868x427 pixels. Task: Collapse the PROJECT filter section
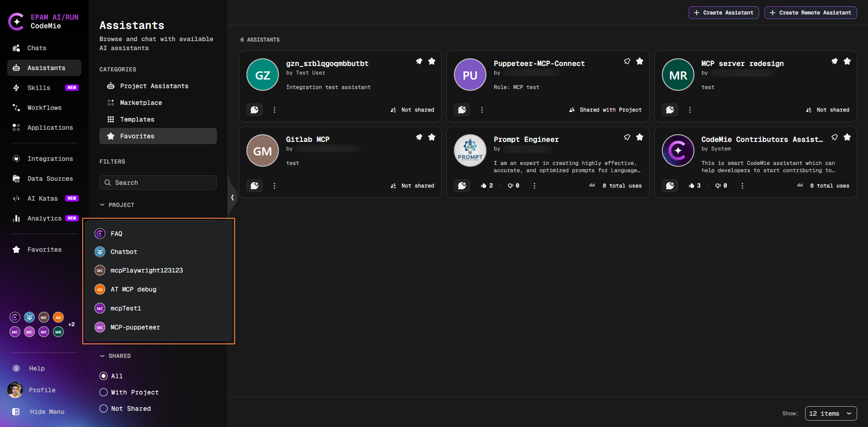pos(117,205)
